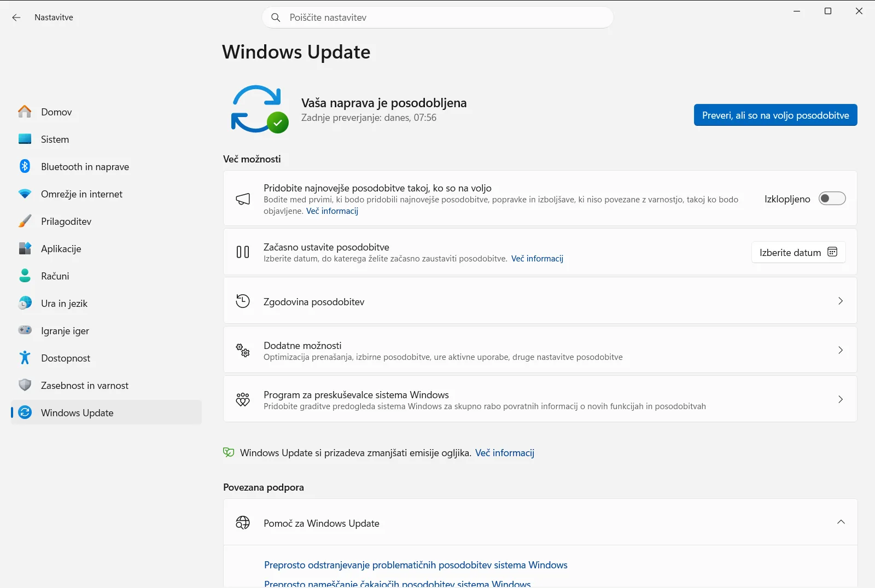Click the Poiščite nastavitev search field
875x588 pixels.
click(438, 18)
